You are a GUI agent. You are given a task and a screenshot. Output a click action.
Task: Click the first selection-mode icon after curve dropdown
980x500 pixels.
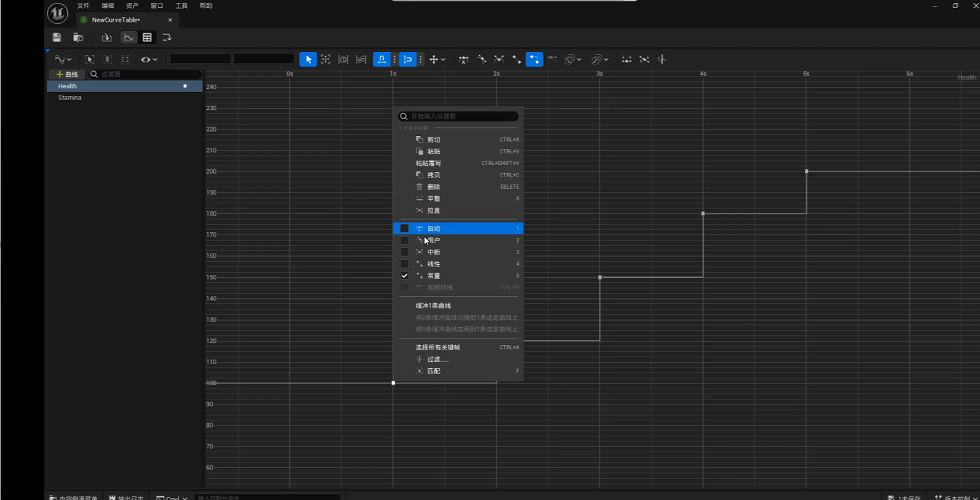90,59
